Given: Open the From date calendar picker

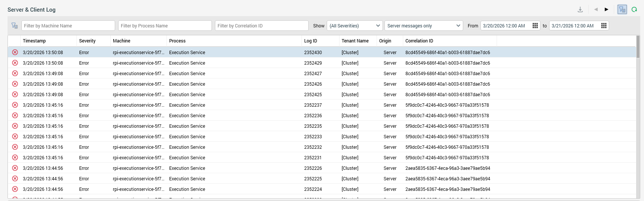Looking at the screenshot, I should (x=535, y=26).
